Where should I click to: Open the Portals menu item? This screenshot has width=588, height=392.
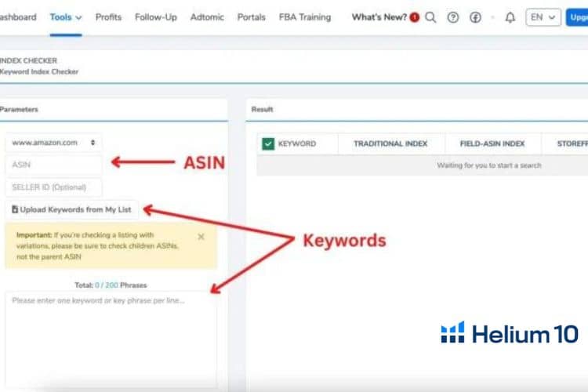[251, 17]
